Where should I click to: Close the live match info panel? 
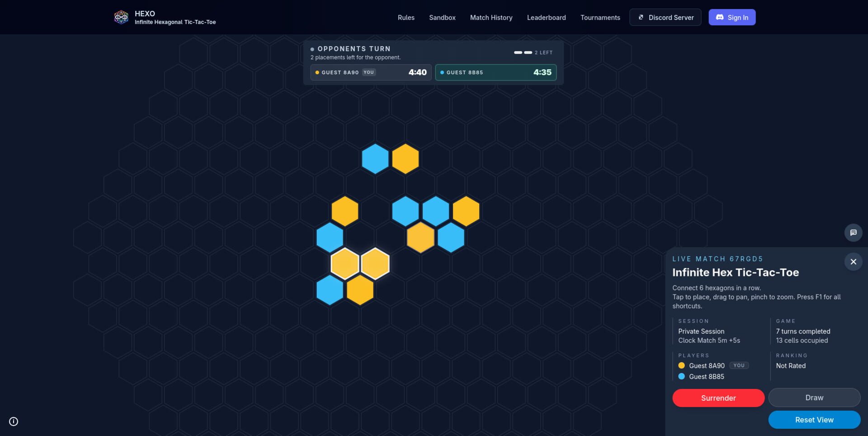(x=853, y=262)
